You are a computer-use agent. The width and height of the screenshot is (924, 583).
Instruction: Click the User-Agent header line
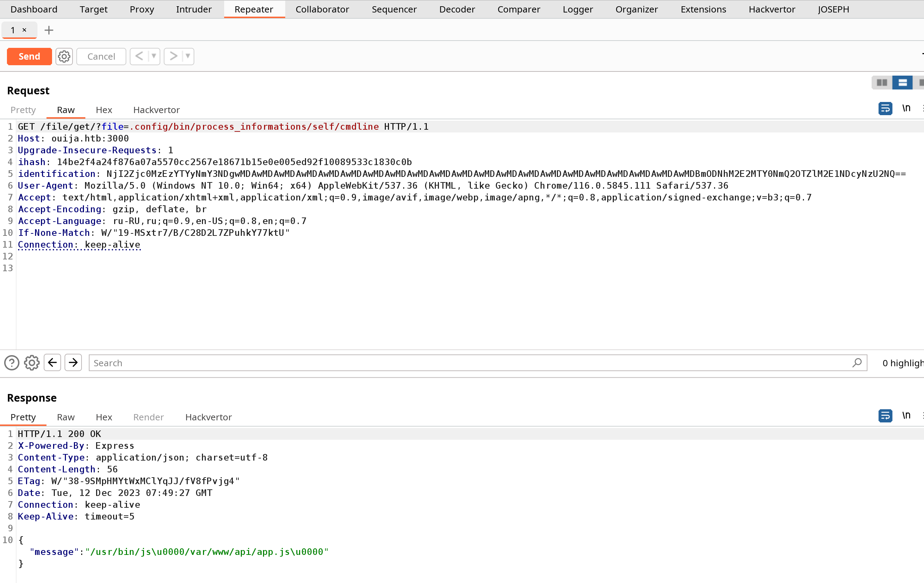(x=373, y=186)
